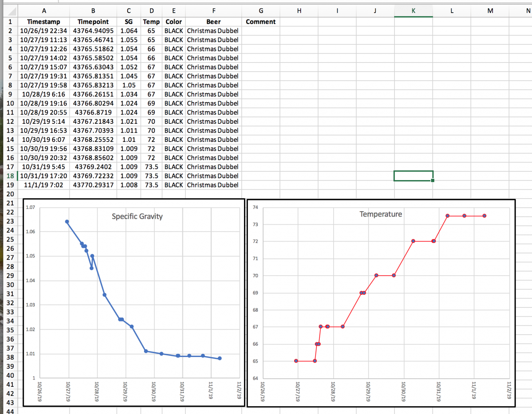Select timepoint cell 43767.70393

[x=93, y=131]
